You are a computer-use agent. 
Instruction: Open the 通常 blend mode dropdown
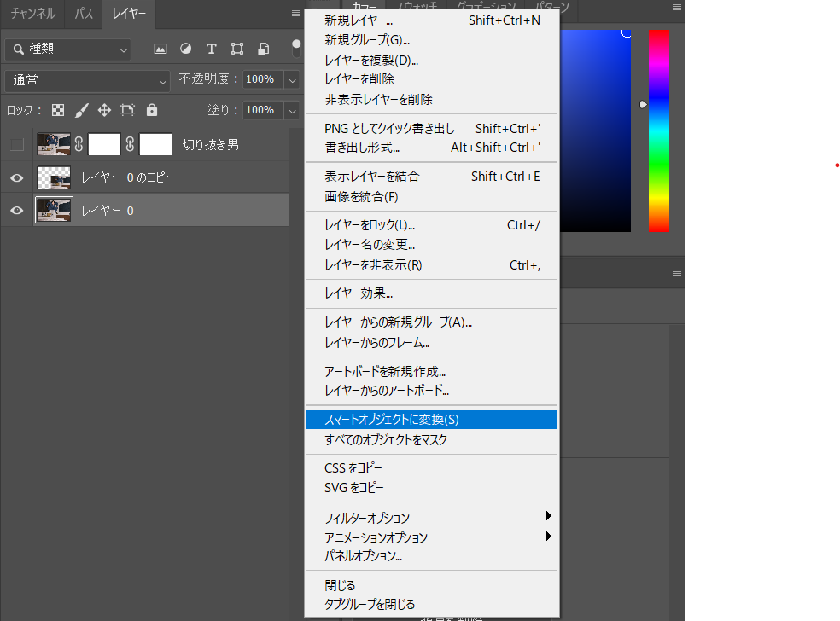coord(89,80)
